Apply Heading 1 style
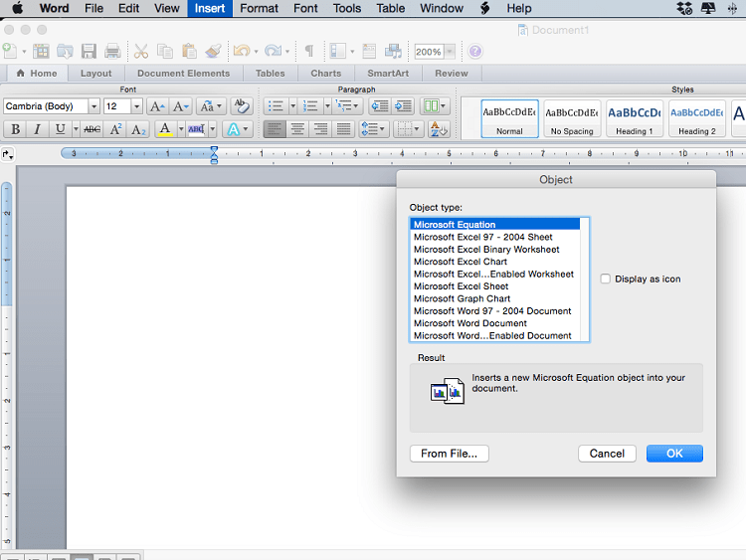 (x=635, y=119)
